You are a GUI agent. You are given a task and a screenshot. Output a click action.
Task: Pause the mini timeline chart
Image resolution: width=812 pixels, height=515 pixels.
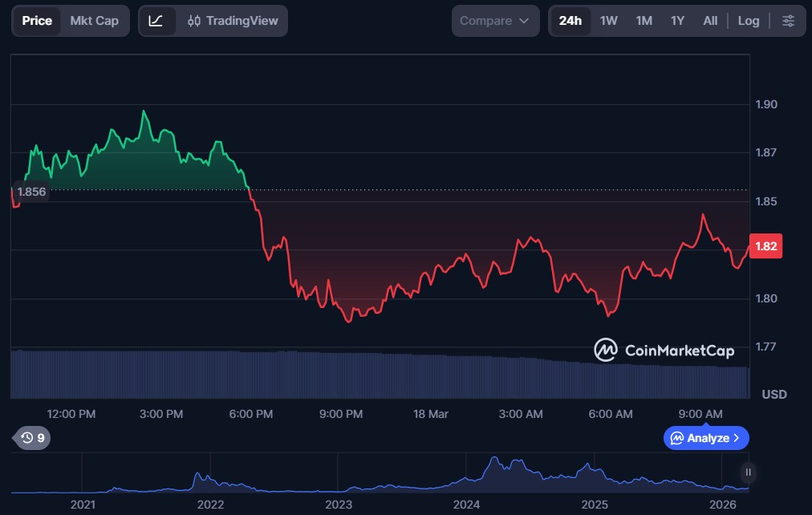click(x=748, y=472)
